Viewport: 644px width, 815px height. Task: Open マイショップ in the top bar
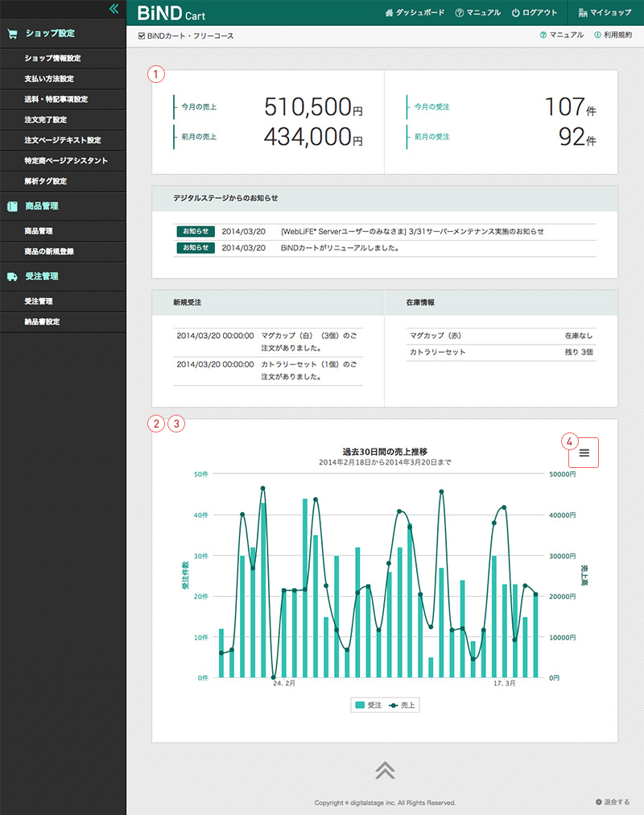(x=605, y=13)
